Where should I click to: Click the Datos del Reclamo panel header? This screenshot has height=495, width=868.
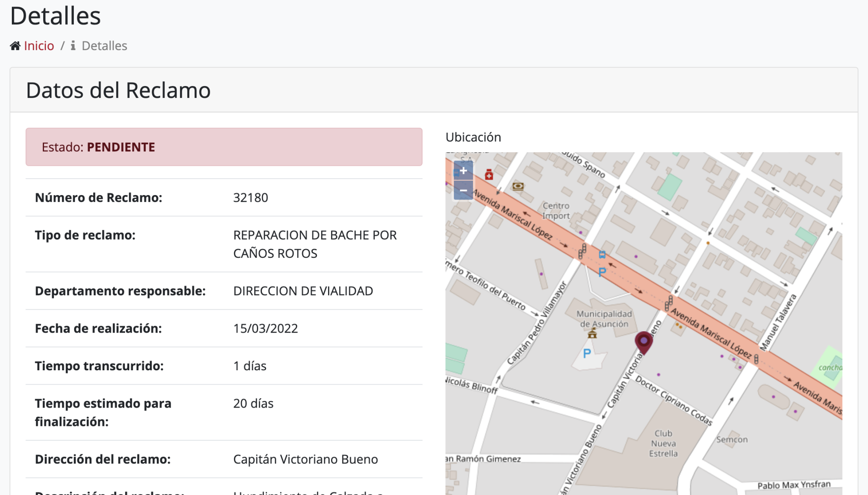pos(118,90)
